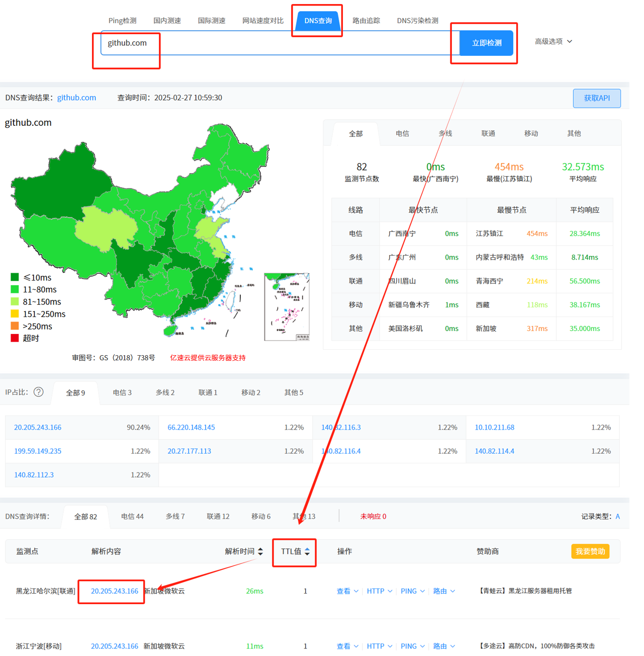The width and height of the screenshot is (644, 656).
Task: Sort by 解析时间 arrows icon
Action: [x=260, y=551]
